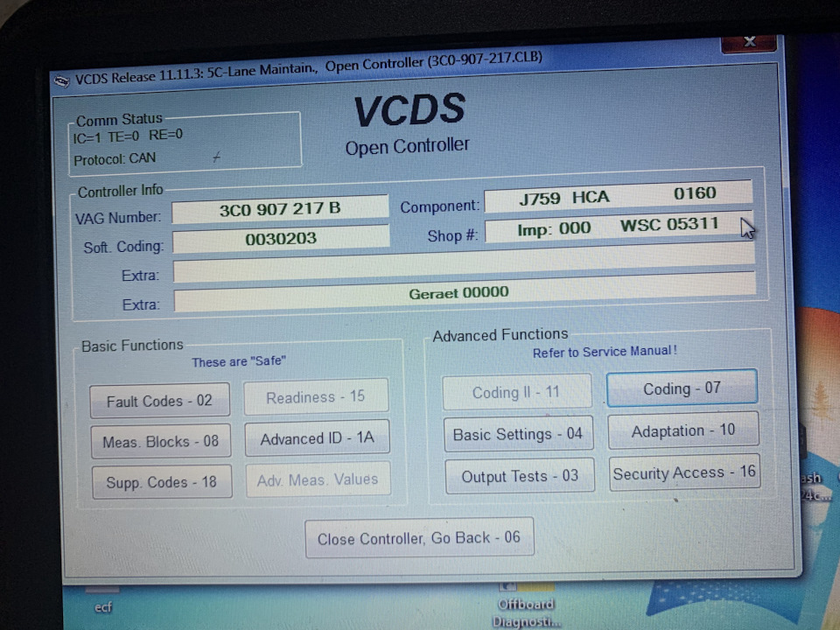Click the 'Refer to Service Manual!' text

605,352
